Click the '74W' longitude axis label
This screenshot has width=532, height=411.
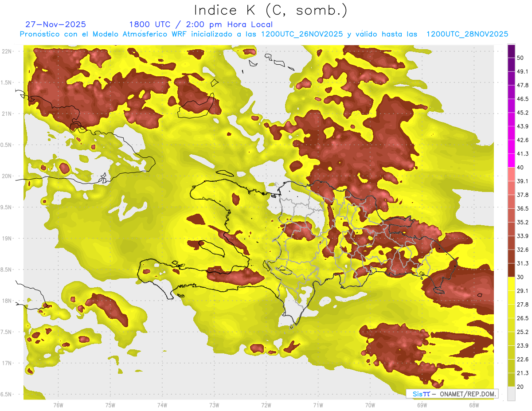click(162, 405)
